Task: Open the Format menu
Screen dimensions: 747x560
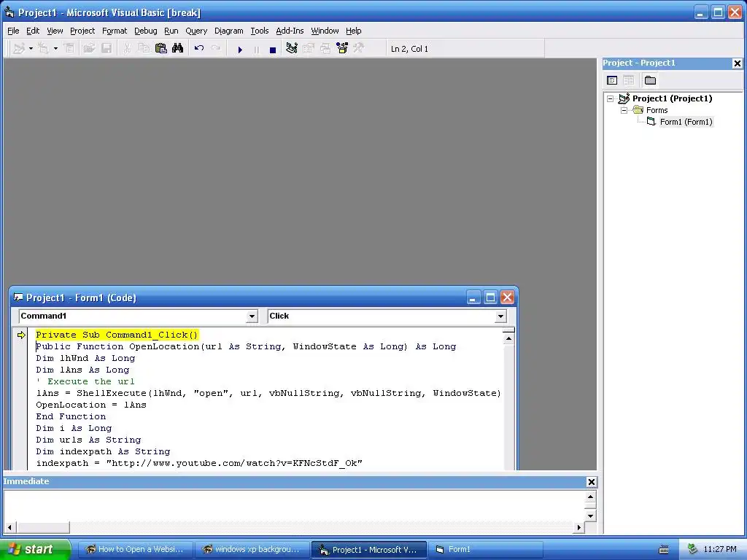Action: click(x=115, y=31)
